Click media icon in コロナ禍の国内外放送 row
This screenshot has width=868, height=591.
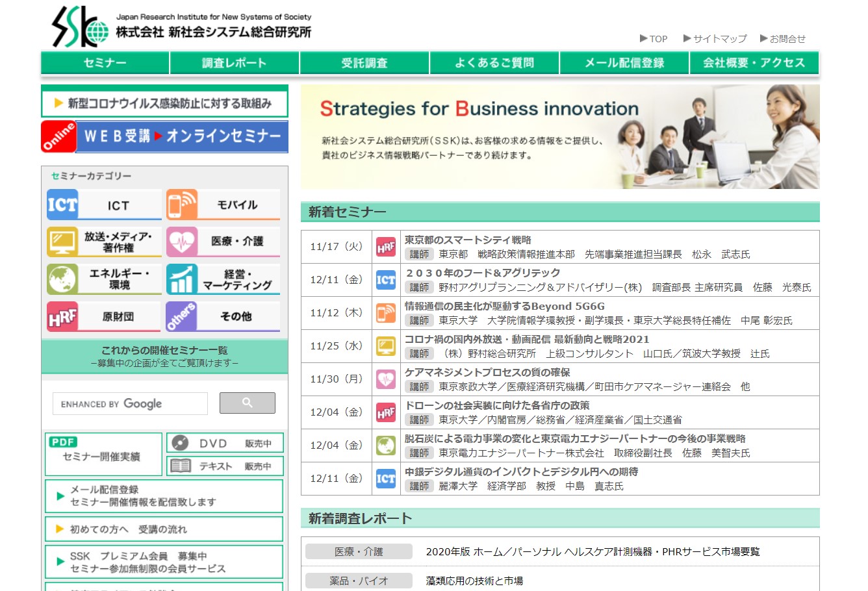[386, 346]
